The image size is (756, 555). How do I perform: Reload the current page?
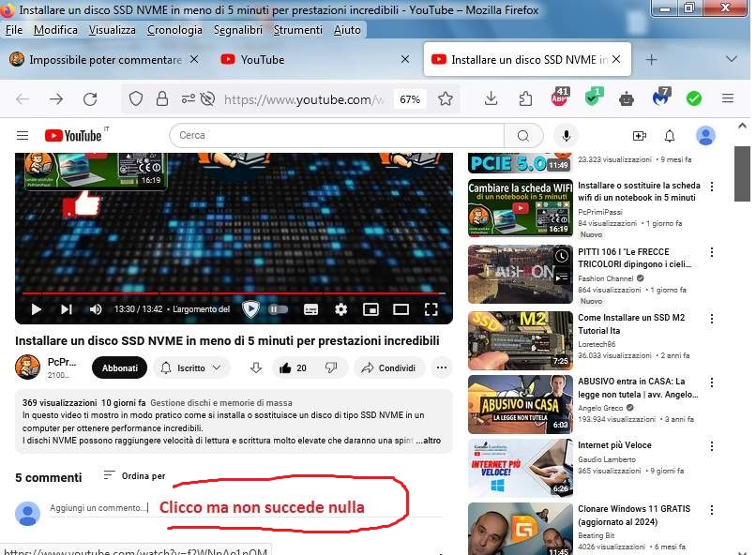90,99
